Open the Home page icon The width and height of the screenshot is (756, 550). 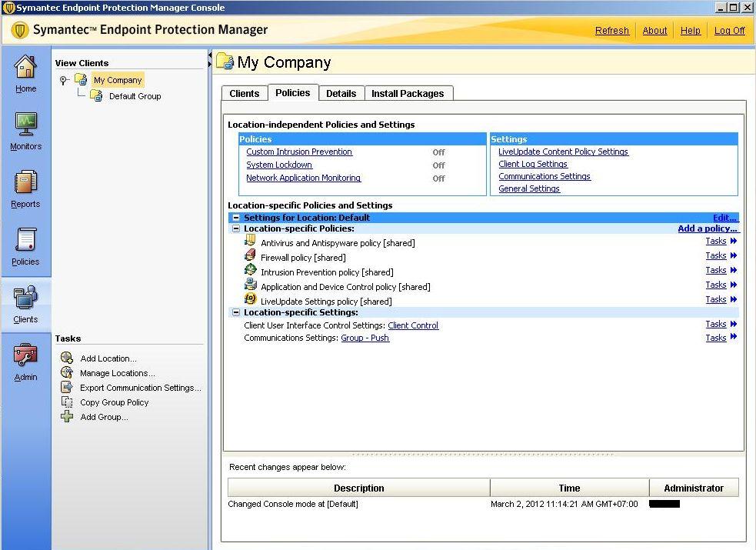pos(25,67)
